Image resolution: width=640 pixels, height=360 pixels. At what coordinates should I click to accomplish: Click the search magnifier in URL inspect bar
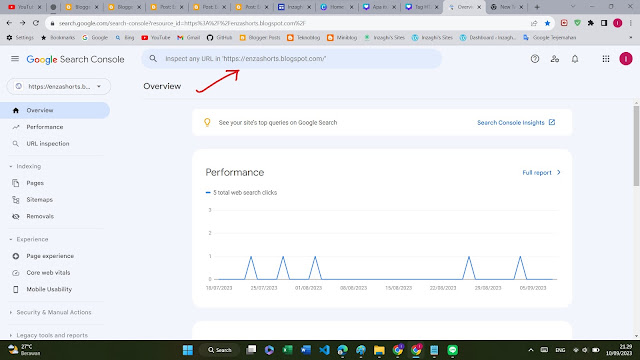click(x=153, y=59)
